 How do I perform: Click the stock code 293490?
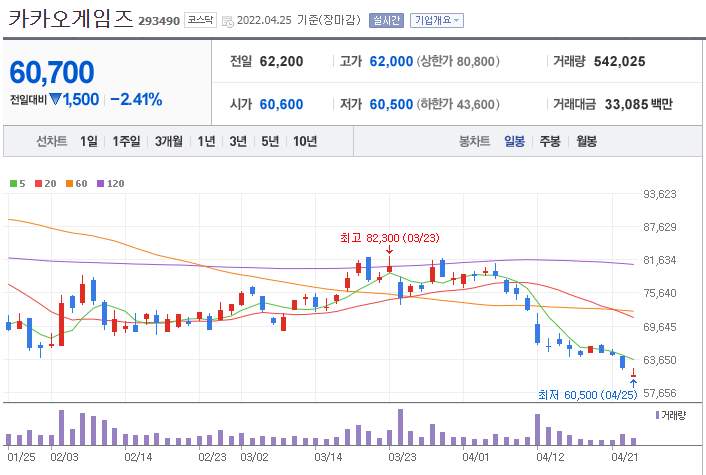(x=159, y=21)
